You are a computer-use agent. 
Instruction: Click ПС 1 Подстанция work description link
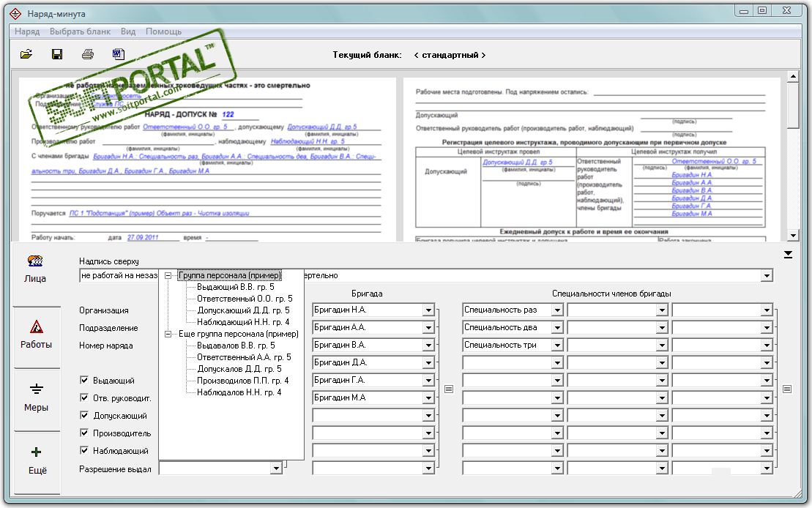click(159, 213)
